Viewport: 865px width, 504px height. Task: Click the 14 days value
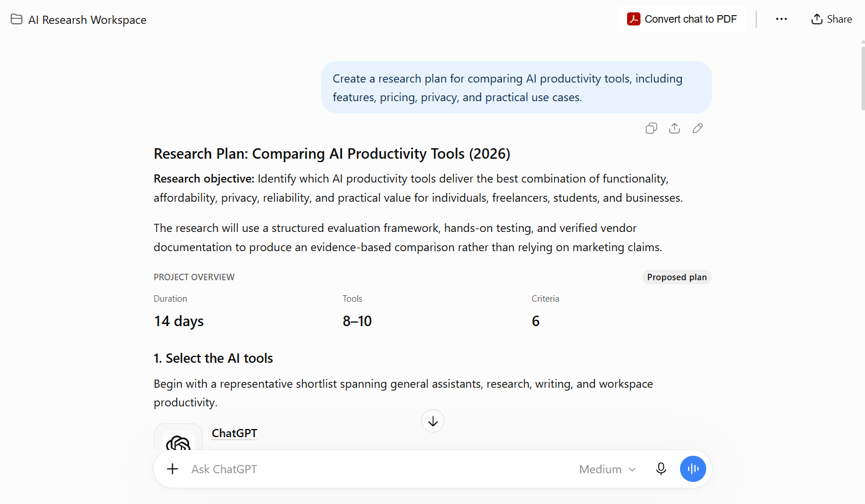179,321
